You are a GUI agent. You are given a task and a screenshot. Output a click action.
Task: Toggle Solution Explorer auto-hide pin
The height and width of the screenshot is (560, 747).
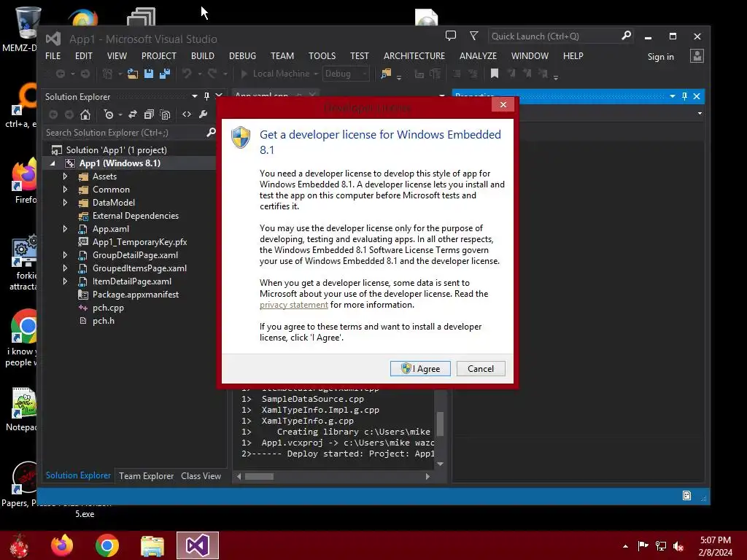206,96
